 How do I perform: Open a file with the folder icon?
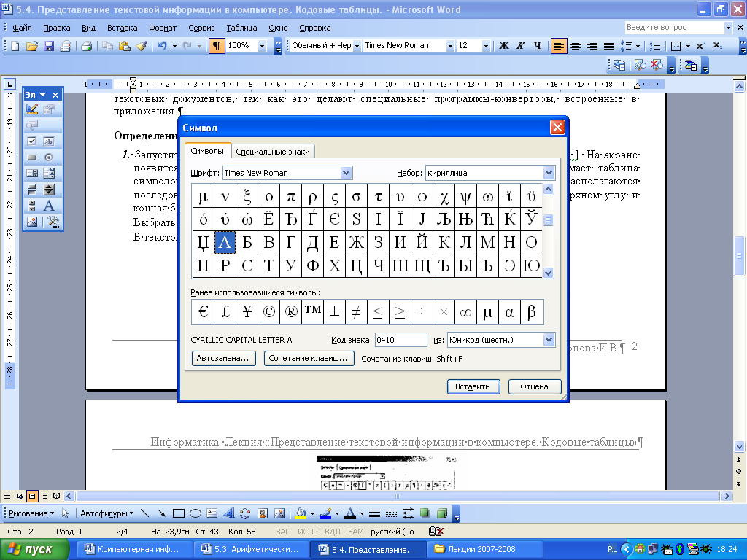tap(31, 46)
